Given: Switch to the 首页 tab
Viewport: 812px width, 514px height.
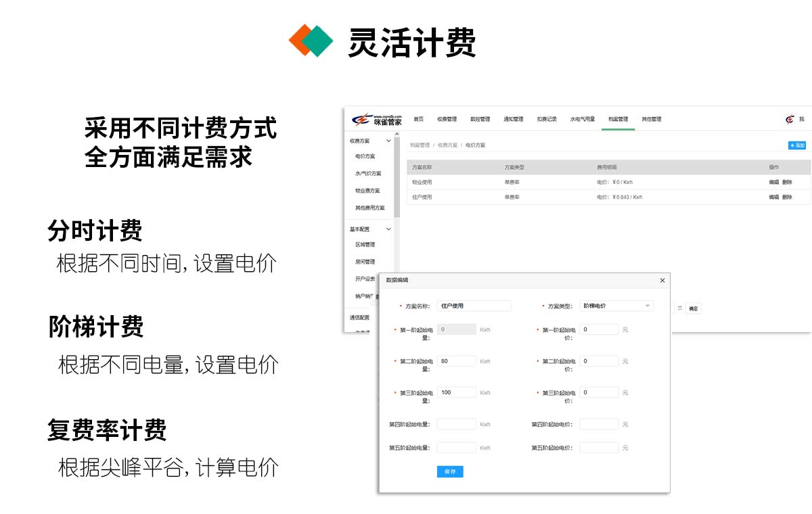Looking at the screenshot, I should pyautogui.click(x=418, y=118).
